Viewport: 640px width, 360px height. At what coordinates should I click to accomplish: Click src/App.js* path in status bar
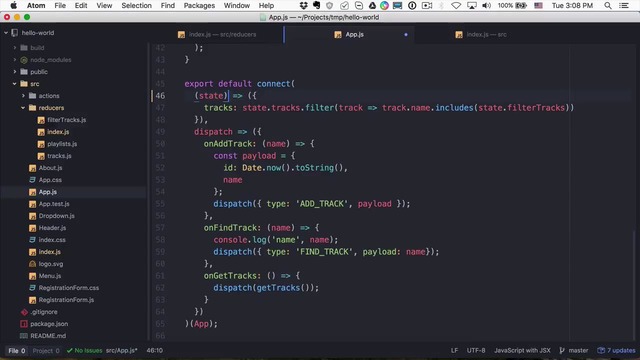click(x=122, y=350)
